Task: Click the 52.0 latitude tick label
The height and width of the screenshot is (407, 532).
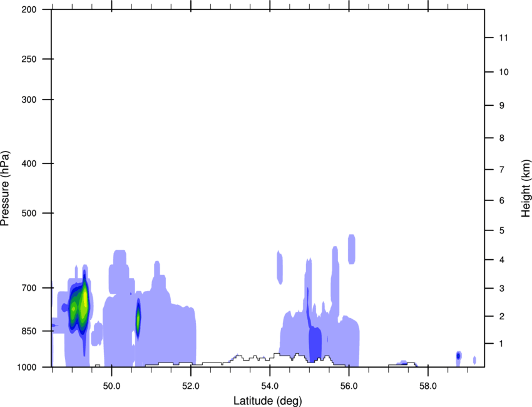Action: point(191,386)
